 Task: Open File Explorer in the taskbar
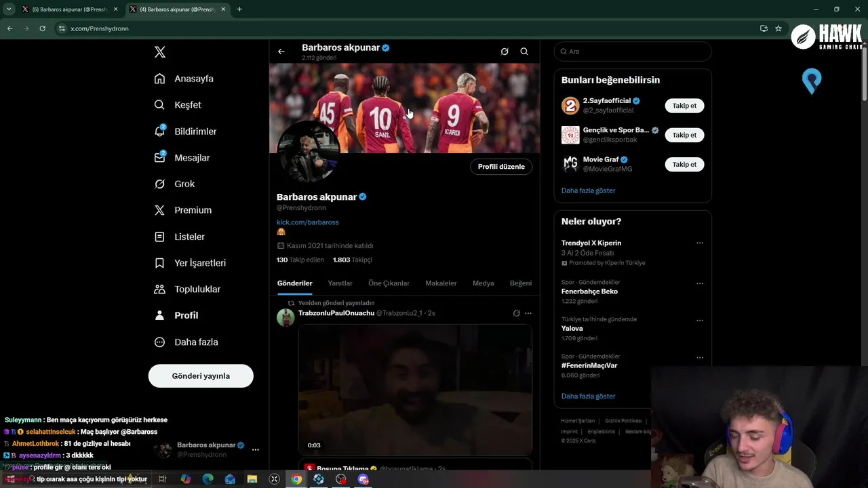pos(252,479)
